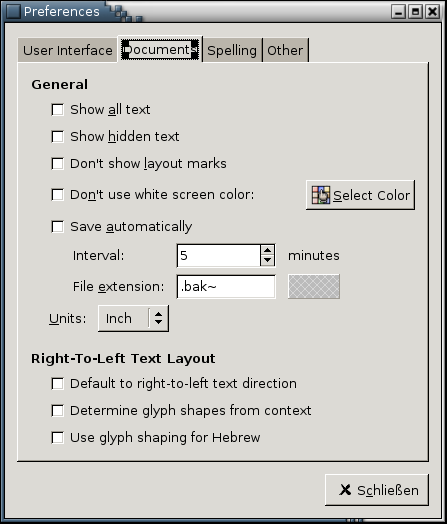The image size is (447, 524).
Task: Toggle Don't use white screen color
Action: pos(57,195)
